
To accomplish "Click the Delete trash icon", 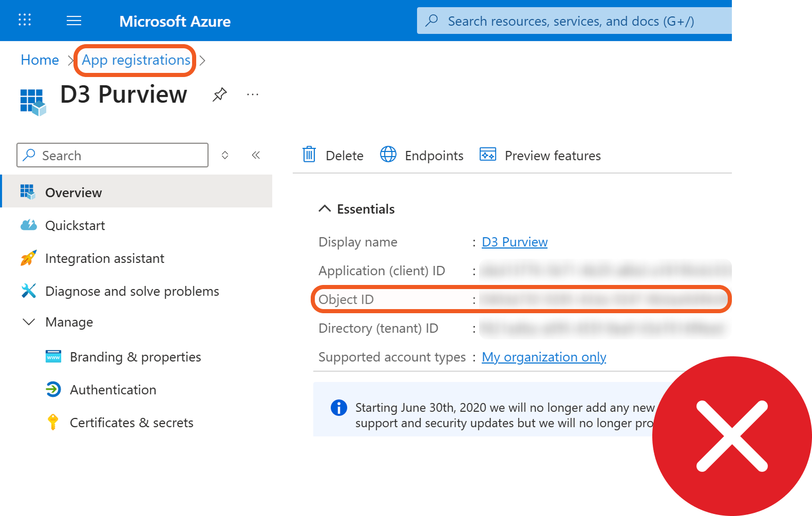I will point(309,155).
